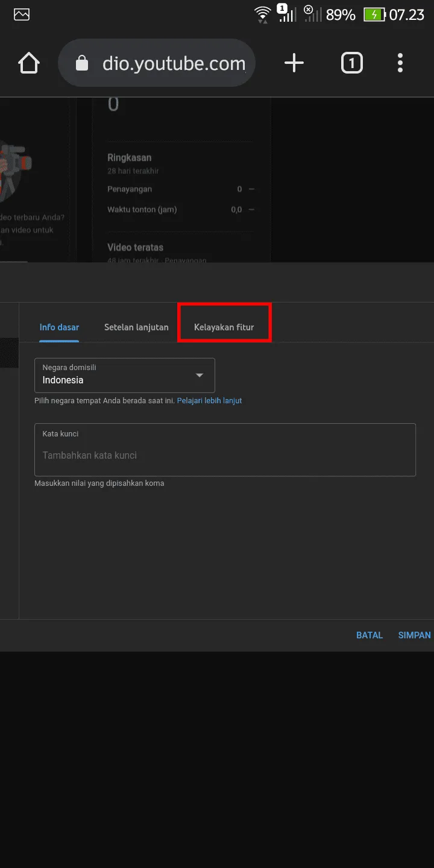
Task: Click the Video teratas heading
Action: point(135,247)
